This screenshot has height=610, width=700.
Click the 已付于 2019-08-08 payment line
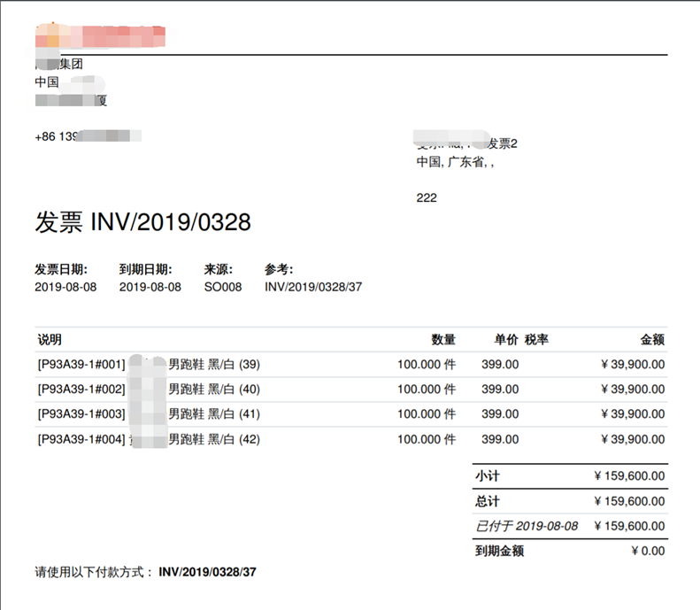pyautogui.click(x=527, y=526)
